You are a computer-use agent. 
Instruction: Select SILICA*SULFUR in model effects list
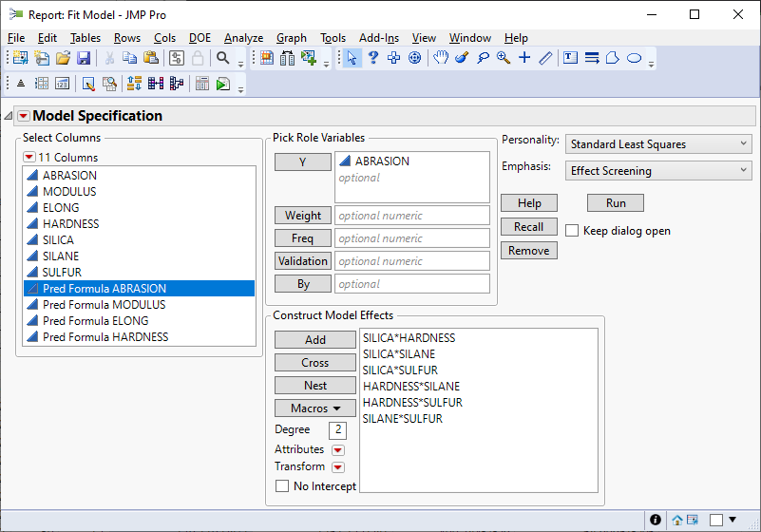point(400,370)
